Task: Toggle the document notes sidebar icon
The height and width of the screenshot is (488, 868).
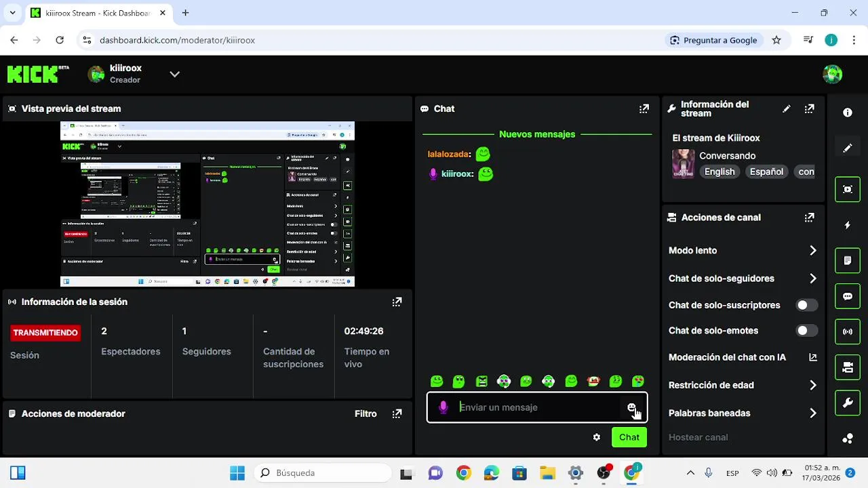Action: point(848,260)
